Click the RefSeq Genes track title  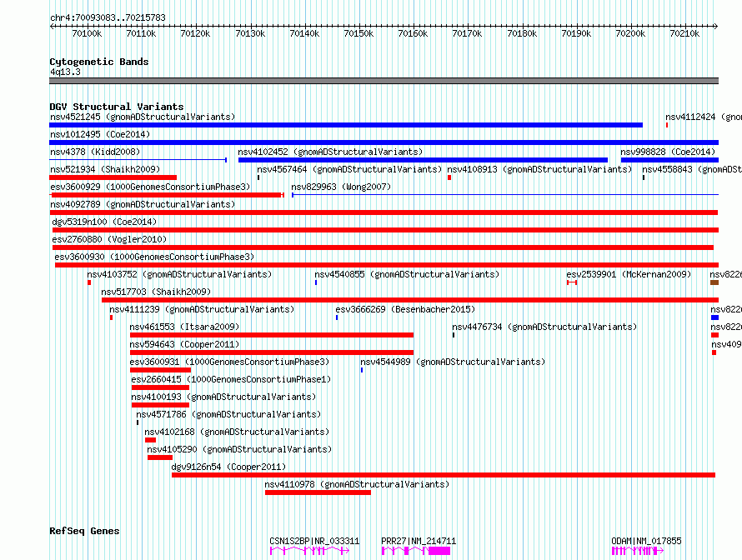(x=84, y=531)
